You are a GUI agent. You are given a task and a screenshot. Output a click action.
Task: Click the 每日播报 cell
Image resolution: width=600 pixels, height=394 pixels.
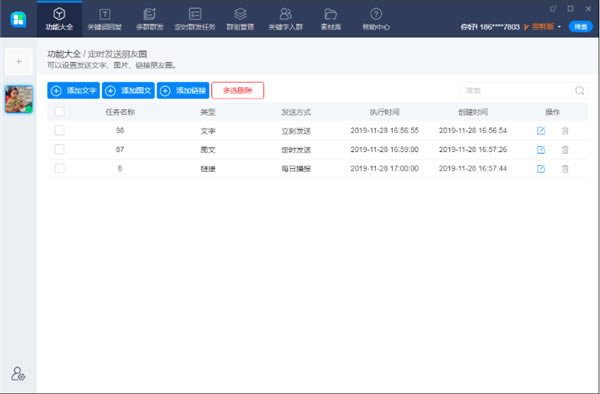(296, 169)
